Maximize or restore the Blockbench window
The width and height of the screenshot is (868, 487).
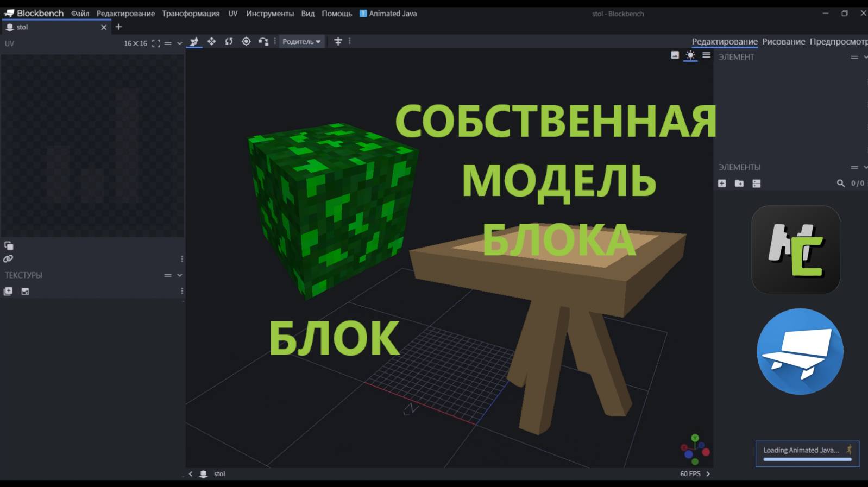click(x=845, y=13)
